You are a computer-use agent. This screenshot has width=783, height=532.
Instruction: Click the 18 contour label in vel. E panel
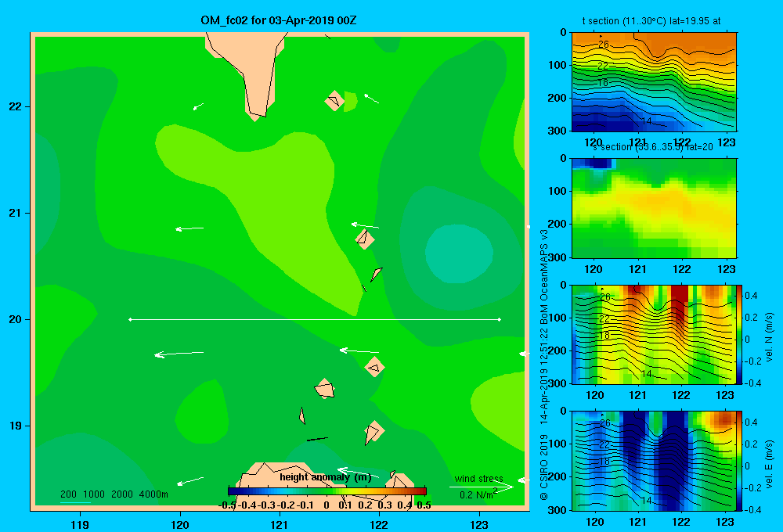click(x=604, y=462)
